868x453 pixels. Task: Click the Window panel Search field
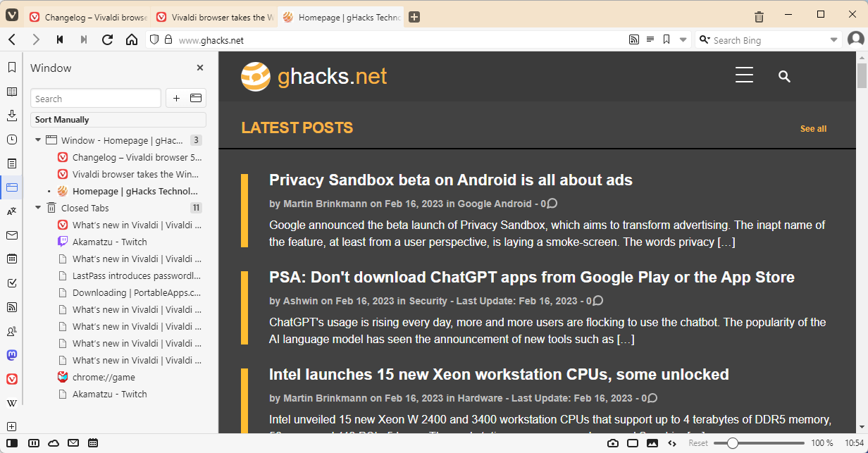pos(96,99)
